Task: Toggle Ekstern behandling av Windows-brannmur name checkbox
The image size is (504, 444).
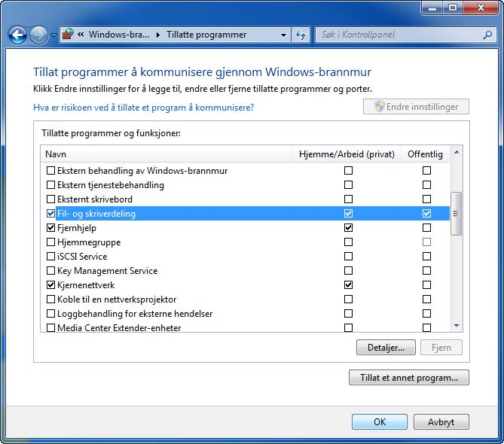Action: pos(50,171)
